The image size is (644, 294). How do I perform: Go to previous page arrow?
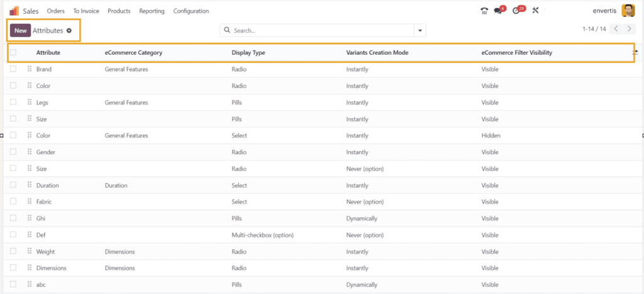click(x=616, y=29)
